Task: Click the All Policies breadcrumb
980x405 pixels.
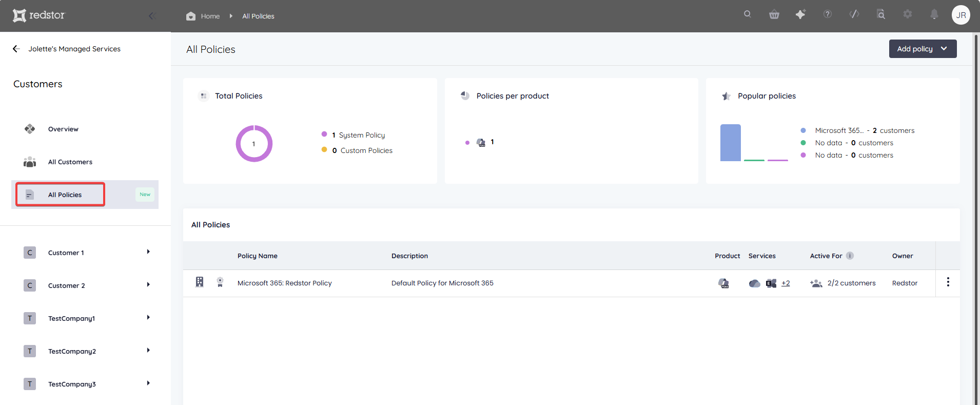Action: pos(258,16)
